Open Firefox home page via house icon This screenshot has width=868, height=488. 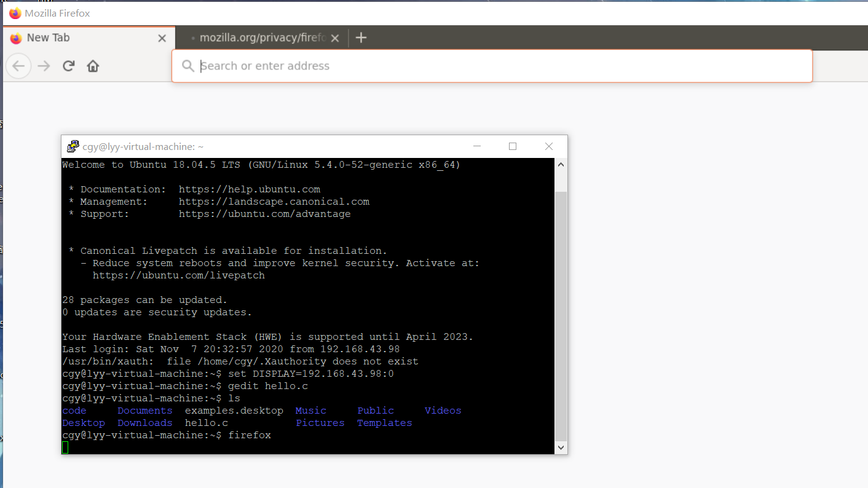[93, 66]
